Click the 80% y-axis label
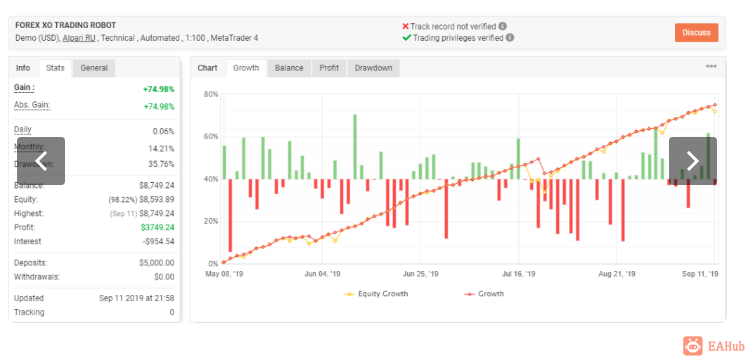Viewport: 754px width, 361px height. [211, 94]
